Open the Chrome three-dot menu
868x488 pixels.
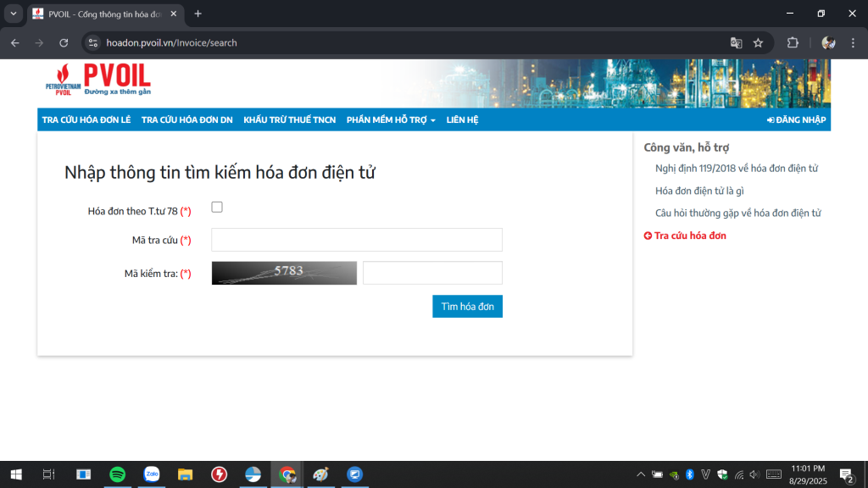pyautogui.click(x=853, y=42)
